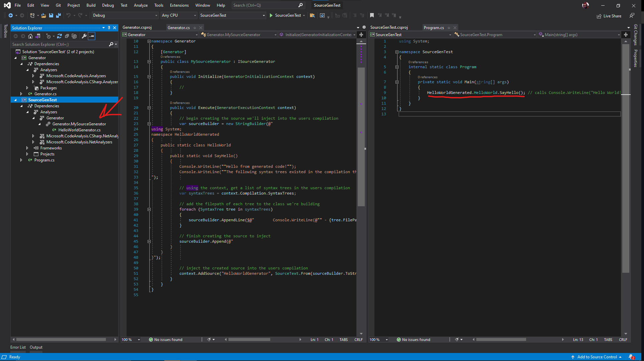Viewport: 644px width, 361px height.
Task: Open the Git Changes side tab
Action: (x=636, y=34)
